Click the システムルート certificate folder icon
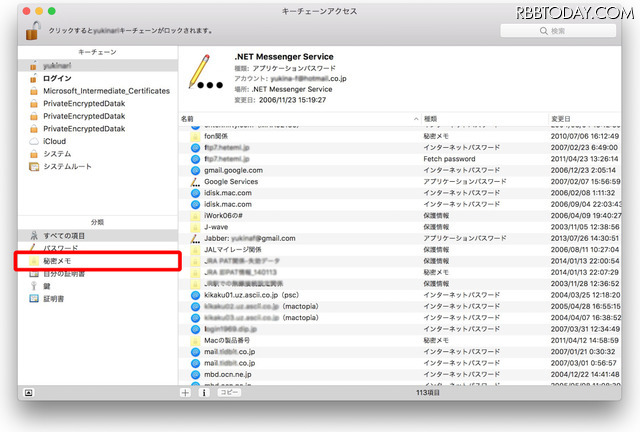 [34, 167]
